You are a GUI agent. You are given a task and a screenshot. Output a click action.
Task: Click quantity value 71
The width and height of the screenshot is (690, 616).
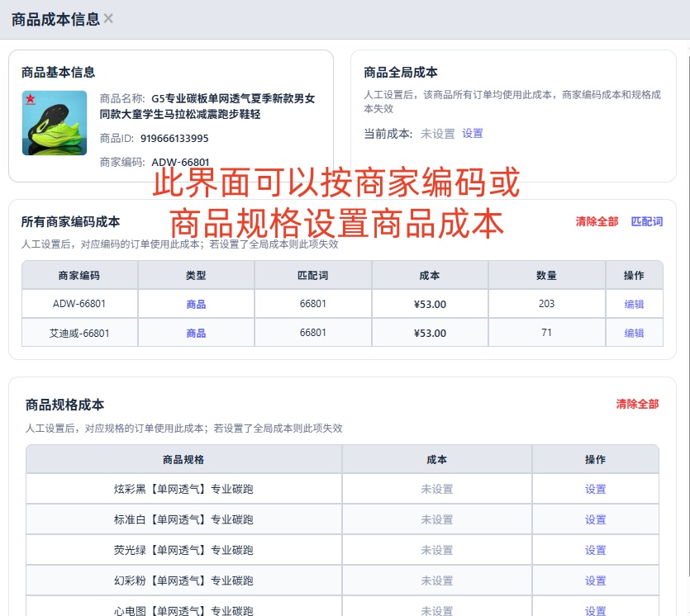click(546, 333)
